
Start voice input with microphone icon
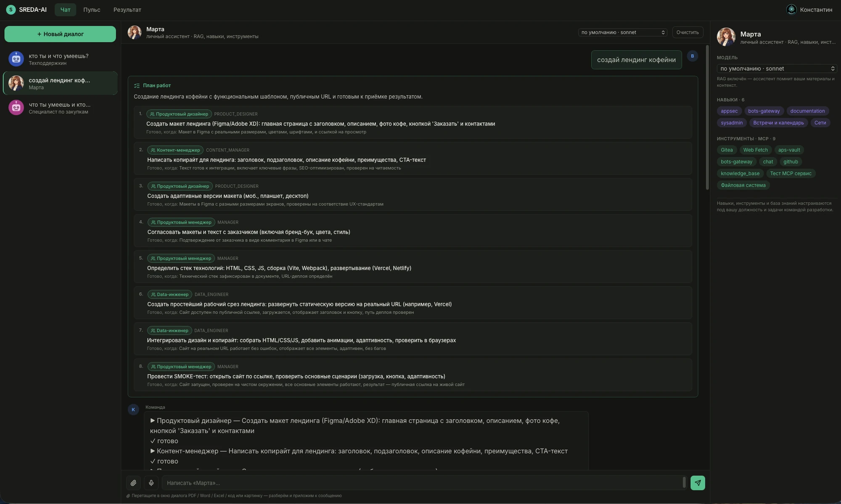click(x=151, y=483)
